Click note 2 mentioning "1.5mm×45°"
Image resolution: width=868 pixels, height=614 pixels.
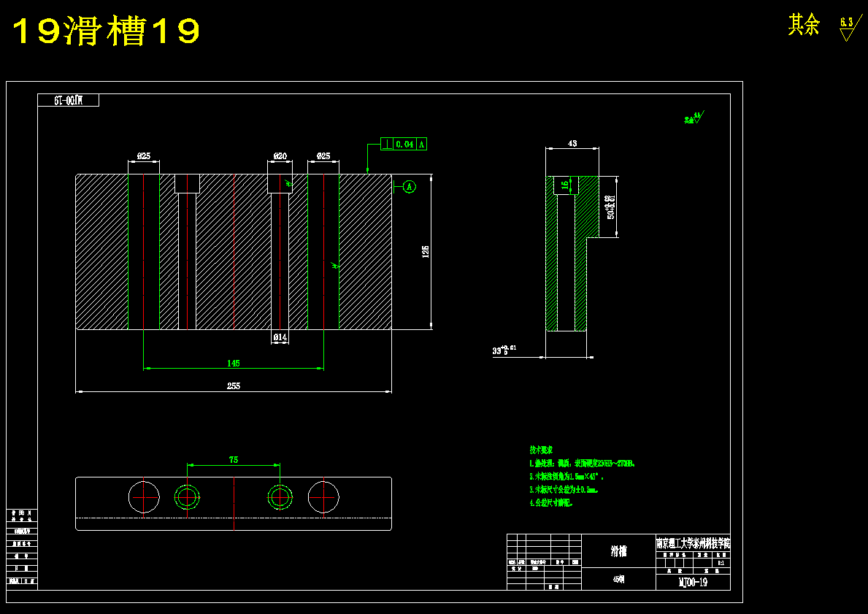pos(566,476)
